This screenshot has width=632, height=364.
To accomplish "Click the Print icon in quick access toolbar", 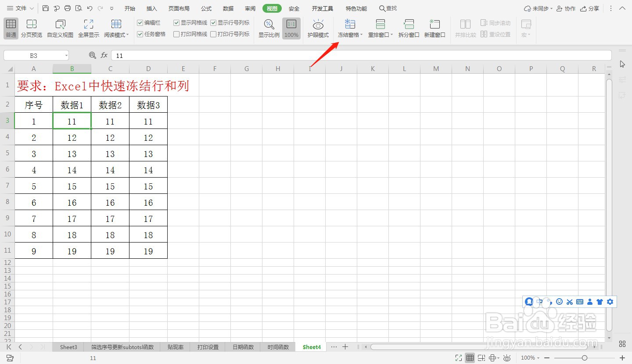I will click(x=68, y=8).
